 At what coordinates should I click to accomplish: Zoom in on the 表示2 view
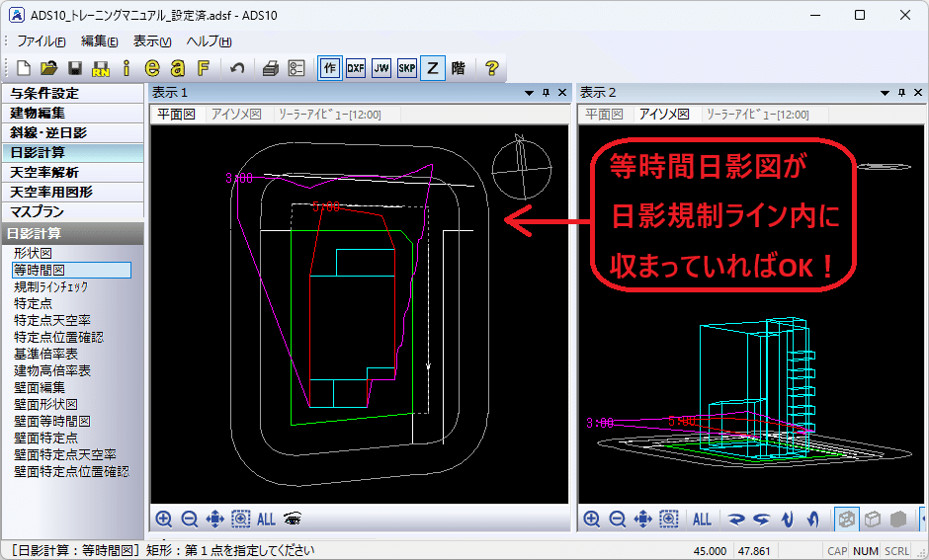tap(592, 520)
